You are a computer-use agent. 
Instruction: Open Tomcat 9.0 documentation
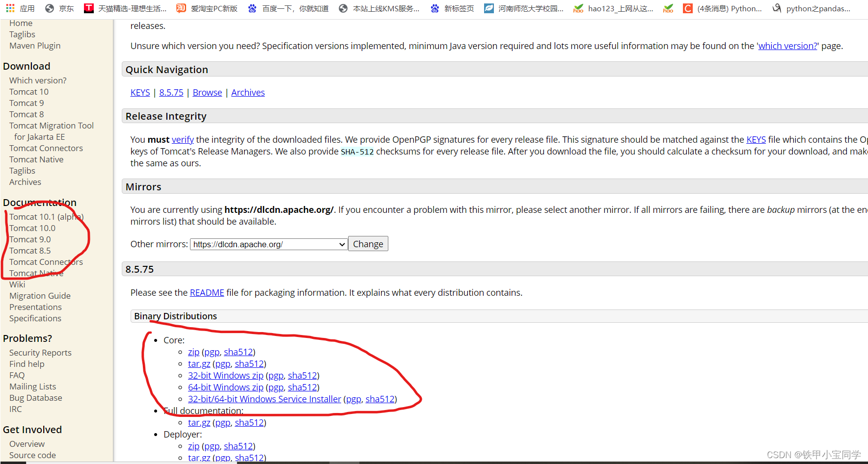tap(30, 239)
